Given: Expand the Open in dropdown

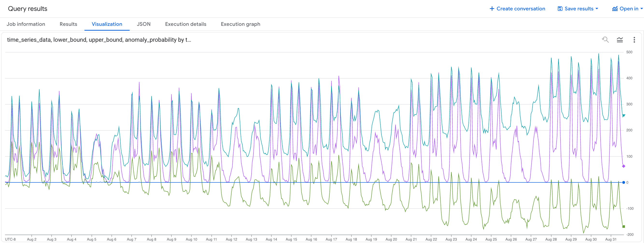Looking at the screenshot, I should [x=642, y=8].
